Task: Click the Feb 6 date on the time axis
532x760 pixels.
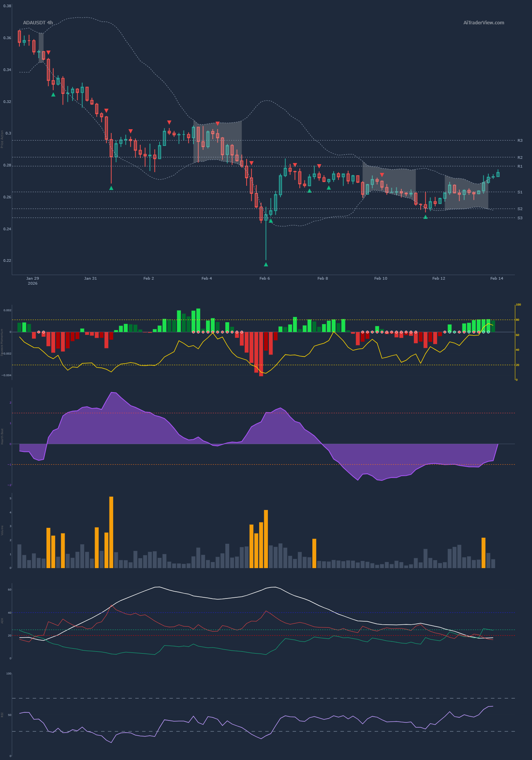Action: coord(264,279)
